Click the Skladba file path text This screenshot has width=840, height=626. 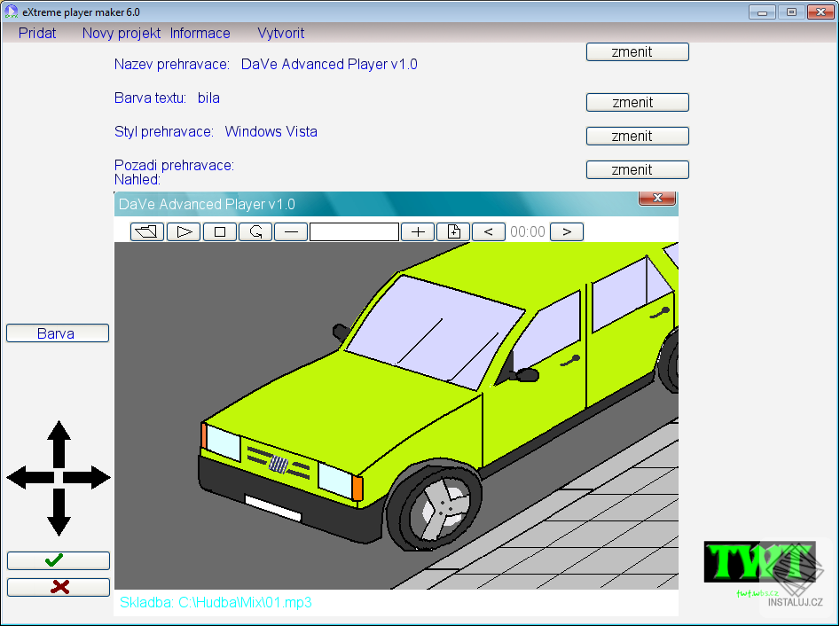click(216, 602)
